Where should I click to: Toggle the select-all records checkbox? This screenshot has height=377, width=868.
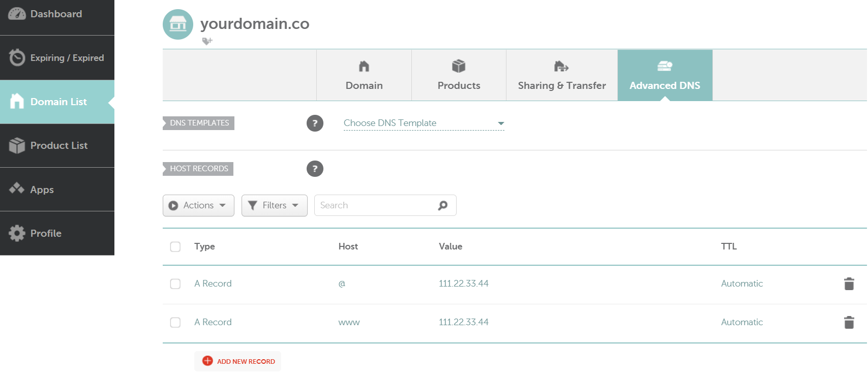click(x=175, y=247)
